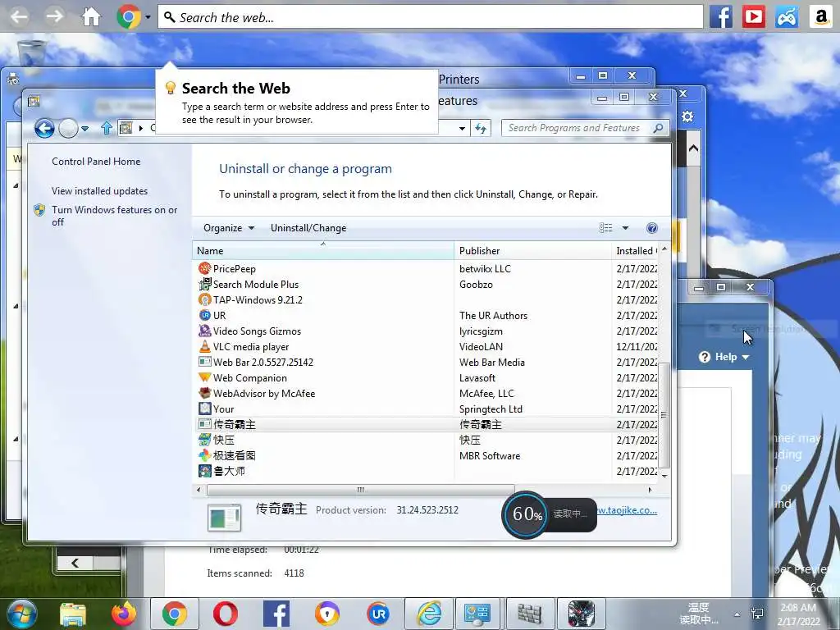Select Video Songs Gizmos entry
The height and width of the screenshot is (630, 840).
(426, 331)
